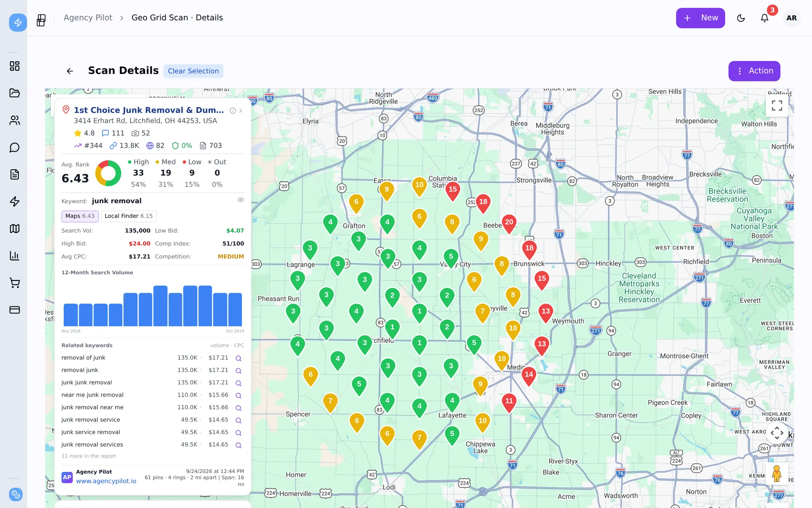The height and width of the screenshot is (508, 812).
Task: Click the lightning bolt app logo
Action: pyautogui.click(x=18, y=22)
